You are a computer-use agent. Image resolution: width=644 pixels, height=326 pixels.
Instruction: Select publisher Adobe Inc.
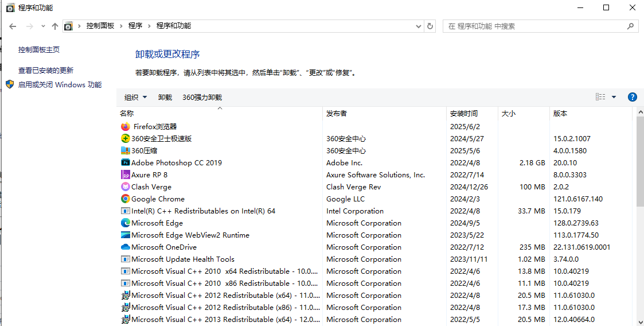coord(344,163)
